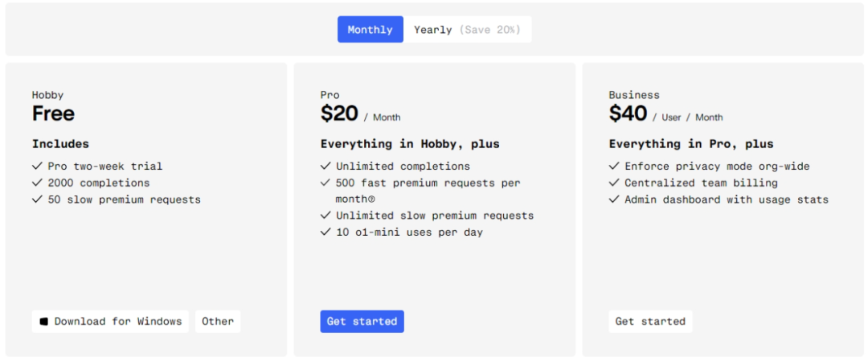868x362 pixels.
Task: Click "Unlimited slow premium requests" feature text
Action: pos(435,216)
